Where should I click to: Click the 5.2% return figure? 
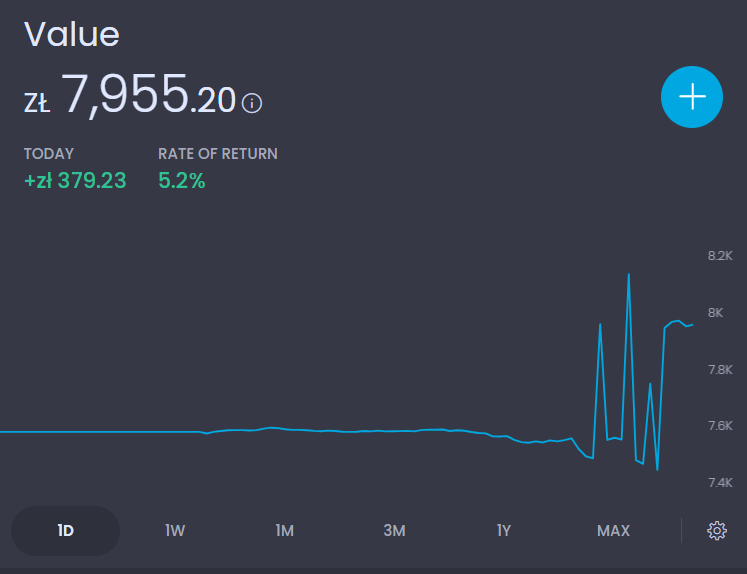[182, 181]
